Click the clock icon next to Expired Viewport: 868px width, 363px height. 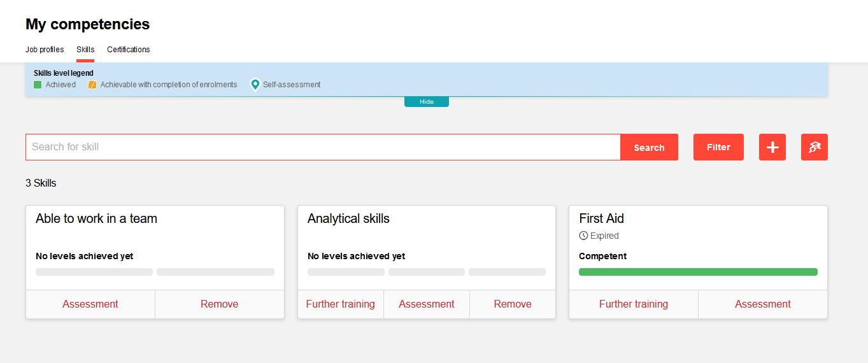(x=583, y=236)
